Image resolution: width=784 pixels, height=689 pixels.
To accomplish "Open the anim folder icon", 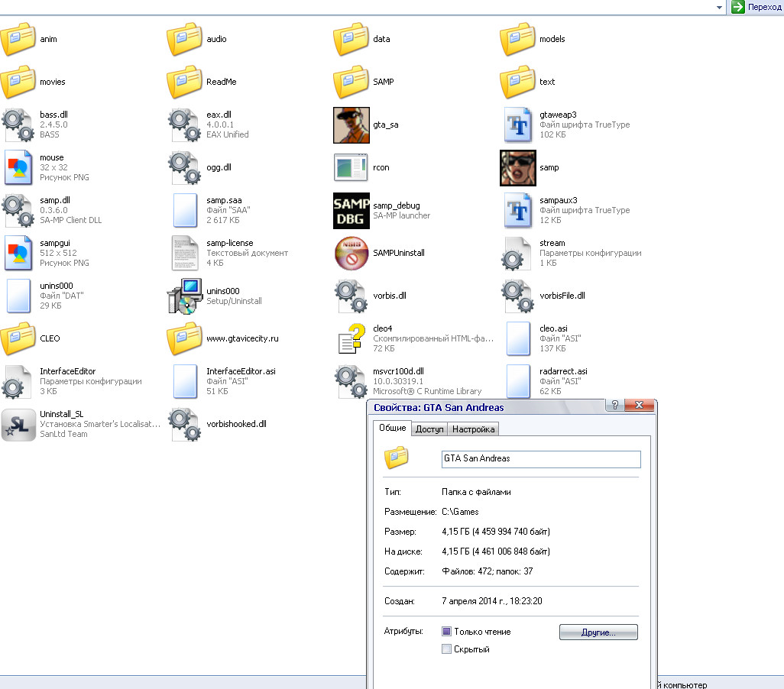I will [18, 38].
